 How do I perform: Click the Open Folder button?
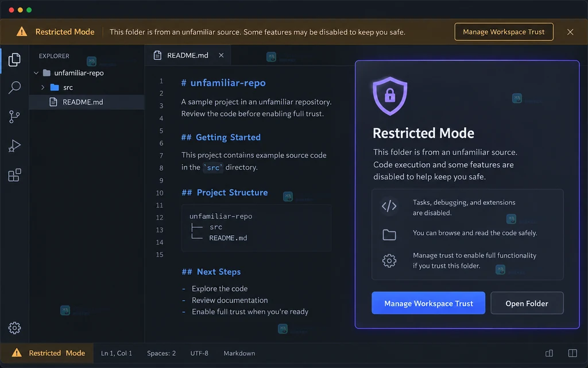[x=527, y=303]
